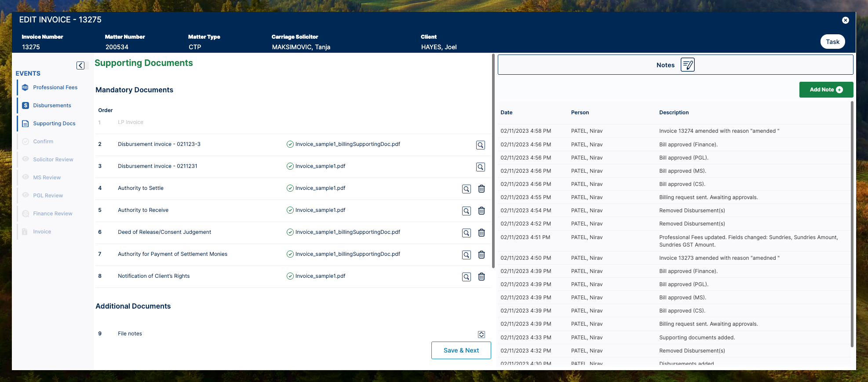Click the LP Invoice row

click(x=292, y=122)
